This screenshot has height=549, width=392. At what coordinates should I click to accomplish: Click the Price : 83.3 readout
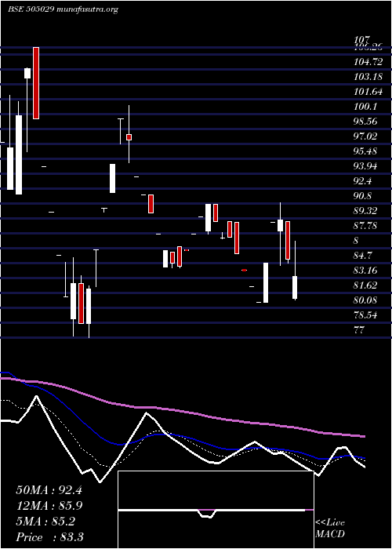click(49, 537)
